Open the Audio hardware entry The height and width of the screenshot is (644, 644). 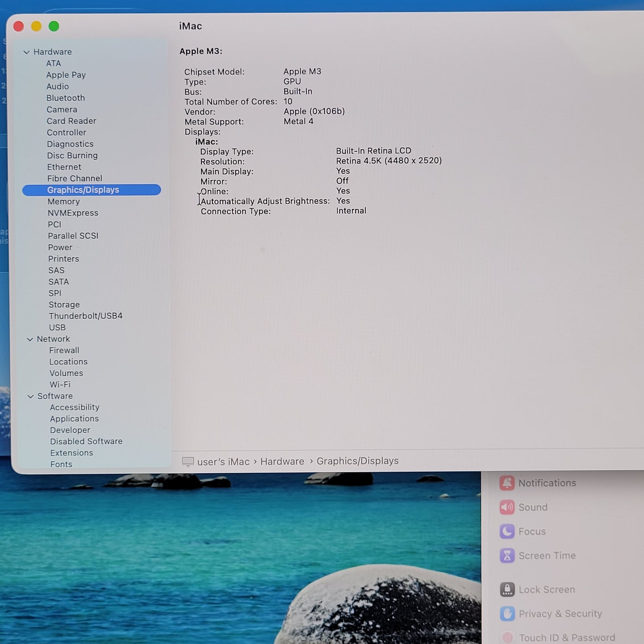click(x=57, y=86)
